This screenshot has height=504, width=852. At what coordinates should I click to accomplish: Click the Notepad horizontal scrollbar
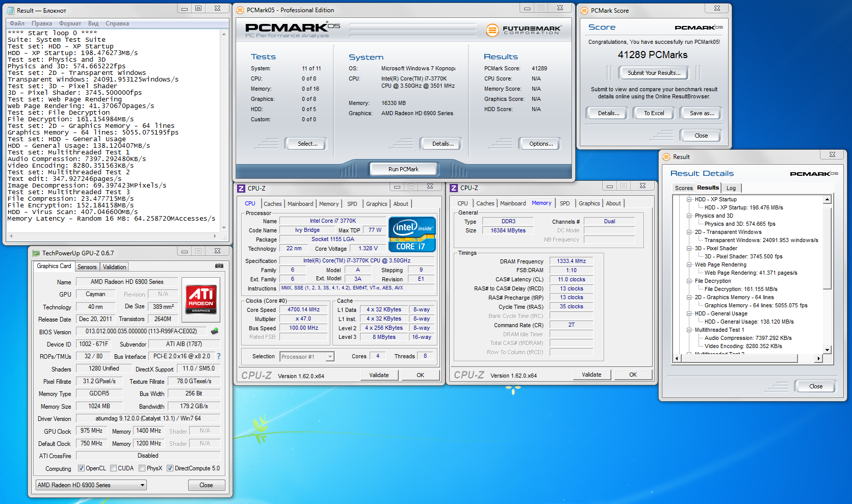[113, 236]
